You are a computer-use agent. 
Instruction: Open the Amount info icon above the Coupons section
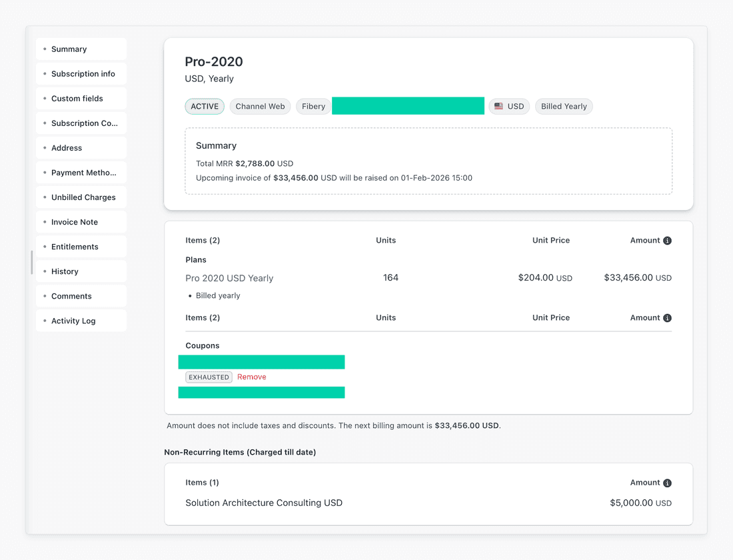(667, 317)
